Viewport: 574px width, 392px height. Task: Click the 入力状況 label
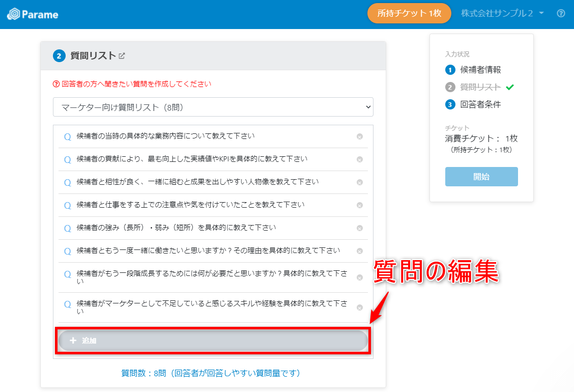pos(457,54)
